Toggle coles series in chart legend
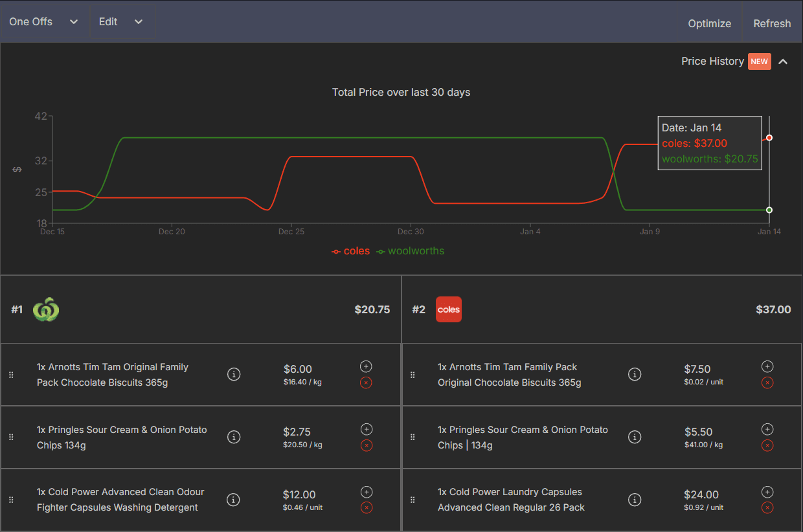This screenshot has width=803, height=532. 351,251
